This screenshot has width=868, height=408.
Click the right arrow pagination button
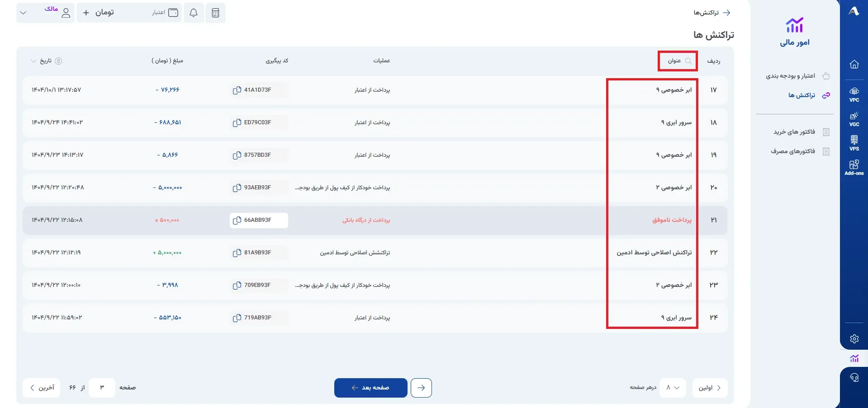click(x=421, y=388)
